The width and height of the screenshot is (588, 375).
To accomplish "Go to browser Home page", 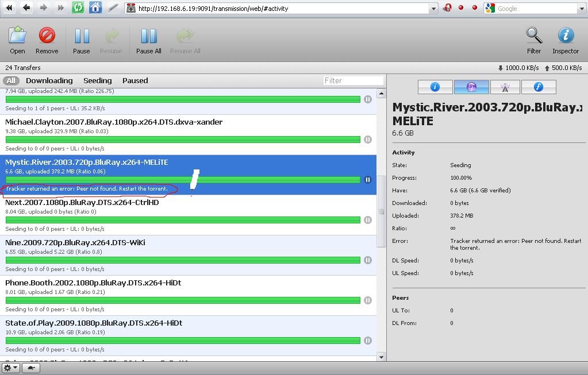I will 95,7.
